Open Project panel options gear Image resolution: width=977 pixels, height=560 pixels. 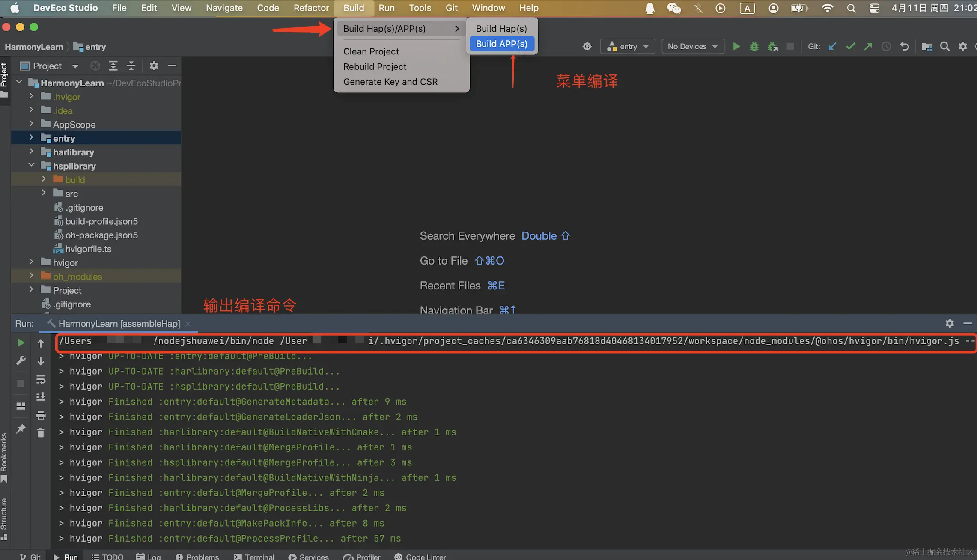click(154, 66)
